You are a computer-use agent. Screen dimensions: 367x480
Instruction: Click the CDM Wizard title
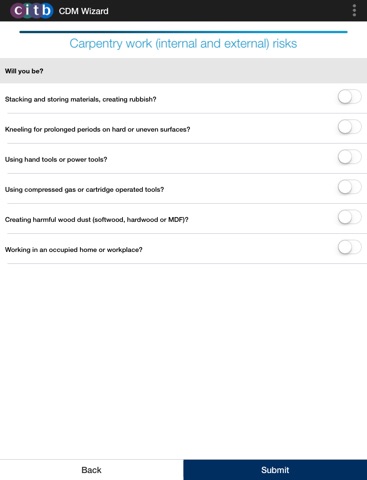(x=83, y=11)
